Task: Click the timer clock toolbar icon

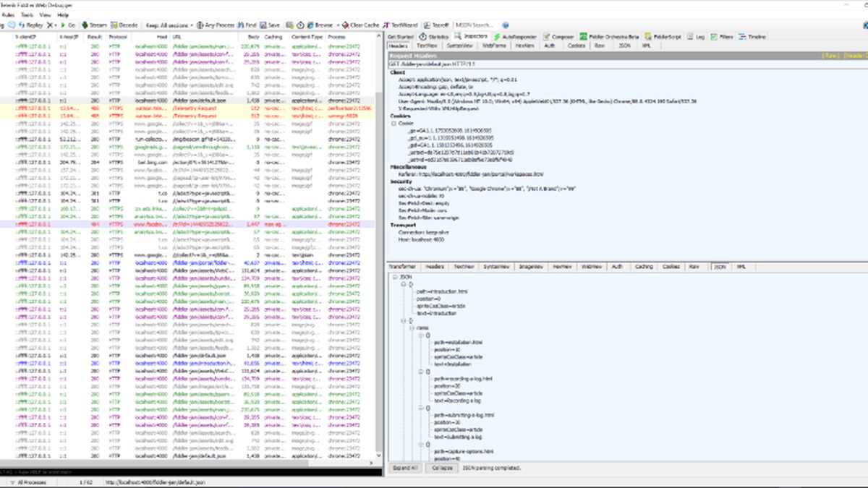Action: pos(299,25)
